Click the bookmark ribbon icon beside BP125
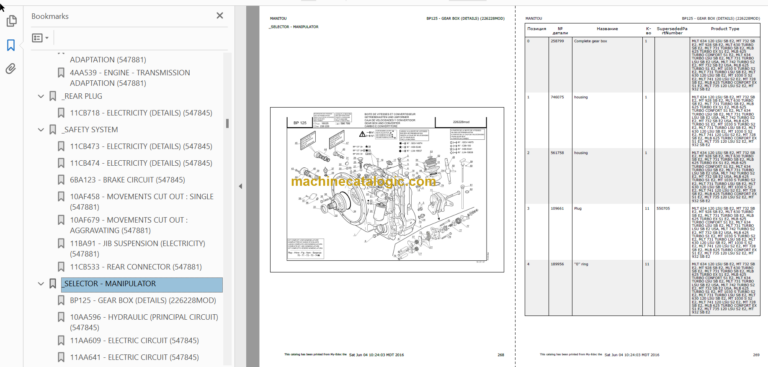768x367 pixels. coord(61,300)
